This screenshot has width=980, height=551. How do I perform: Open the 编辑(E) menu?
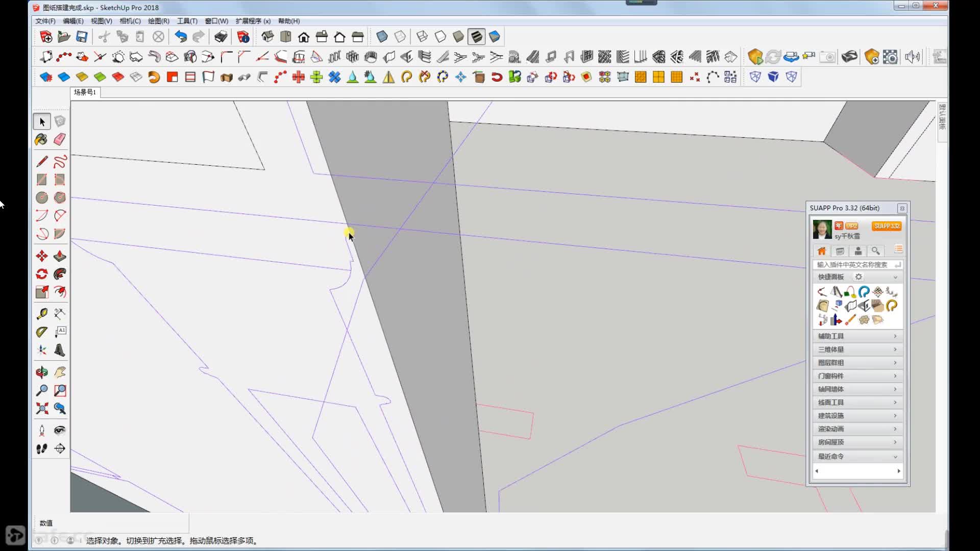click(73, 21)
